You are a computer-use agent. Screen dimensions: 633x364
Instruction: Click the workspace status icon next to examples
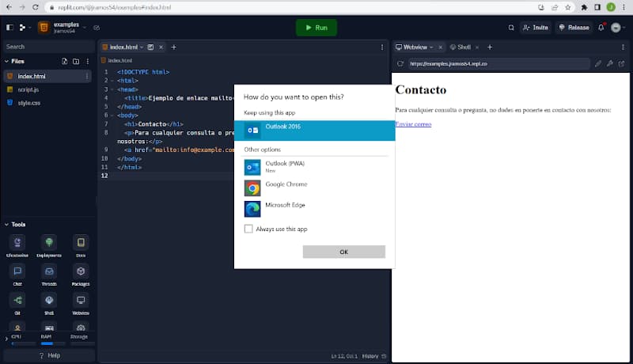(x=97, y=28)
